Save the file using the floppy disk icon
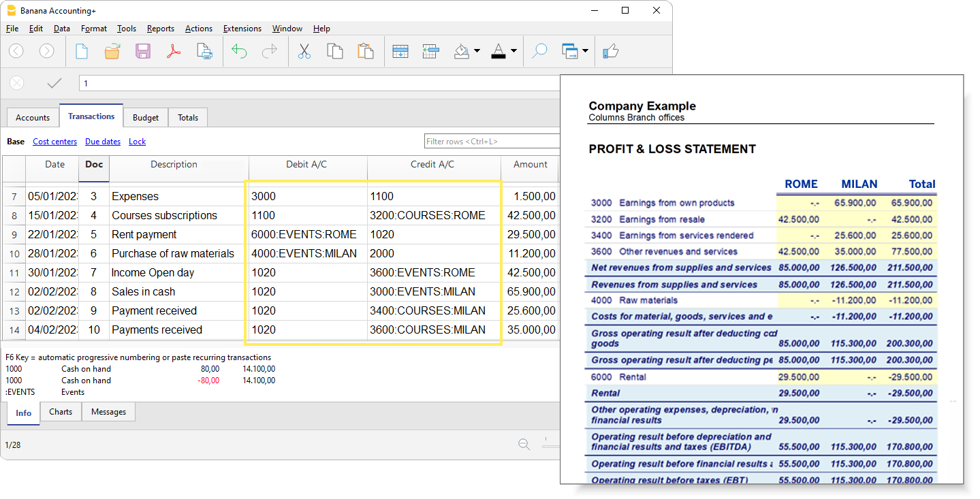This screenshot has width=980, height=499. (143, 51)
